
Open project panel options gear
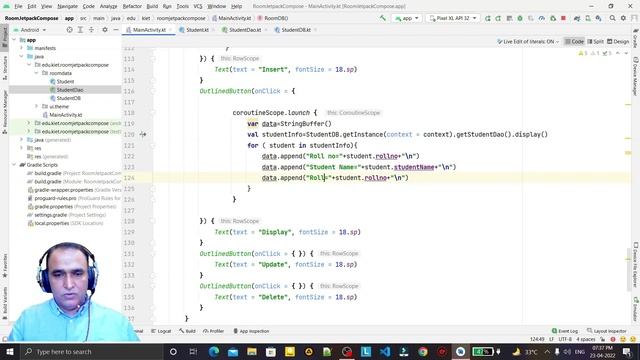105,30
